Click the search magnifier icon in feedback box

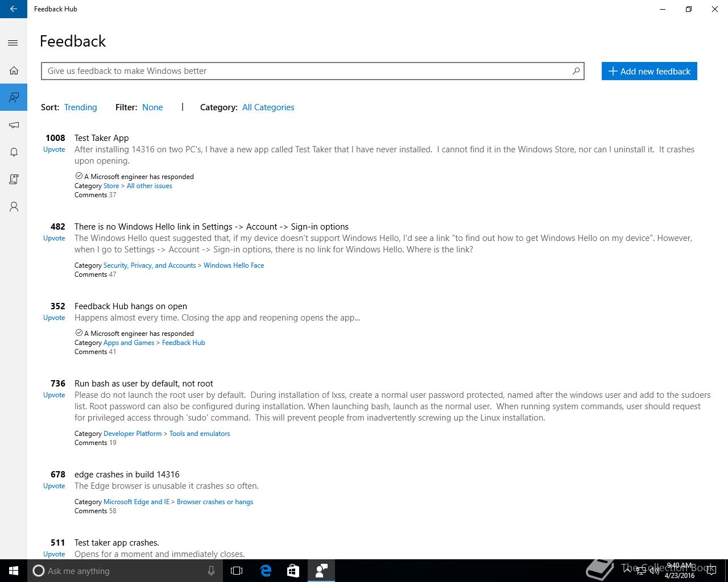(576, 71)
